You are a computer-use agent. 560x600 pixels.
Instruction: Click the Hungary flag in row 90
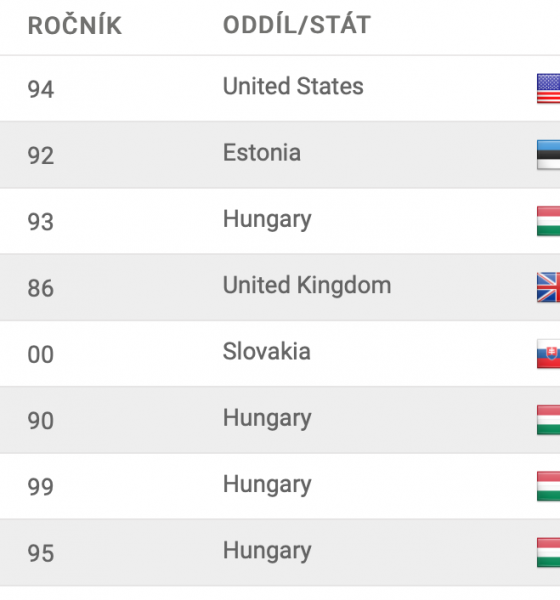coord(549,420)
